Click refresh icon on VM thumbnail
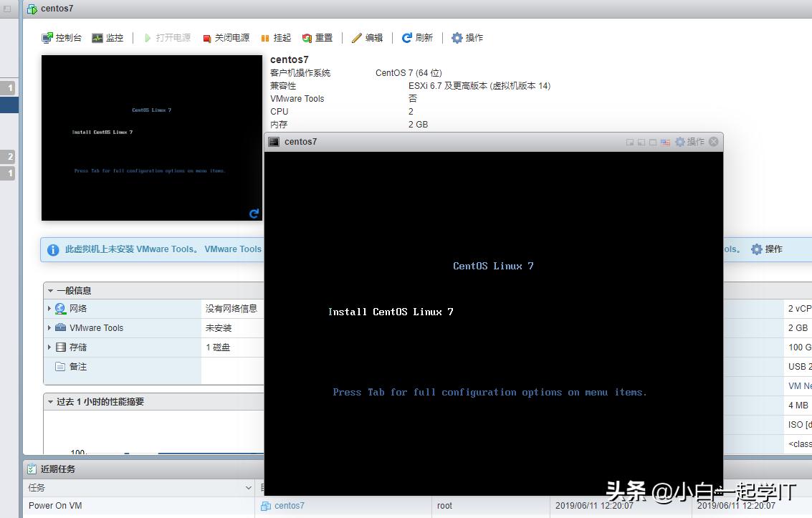The image size is (812, 518). [254, 214]
